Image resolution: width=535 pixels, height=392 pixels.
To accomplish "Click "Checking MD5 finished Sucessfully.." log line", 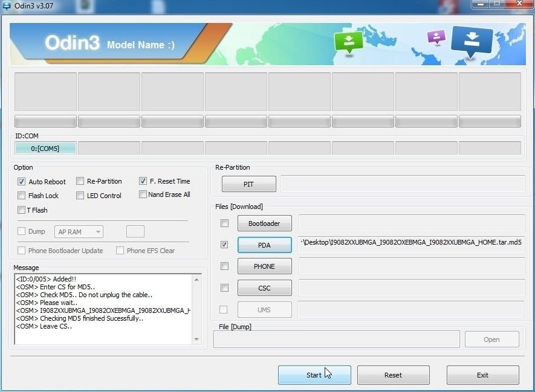I will tap(79, 318).
